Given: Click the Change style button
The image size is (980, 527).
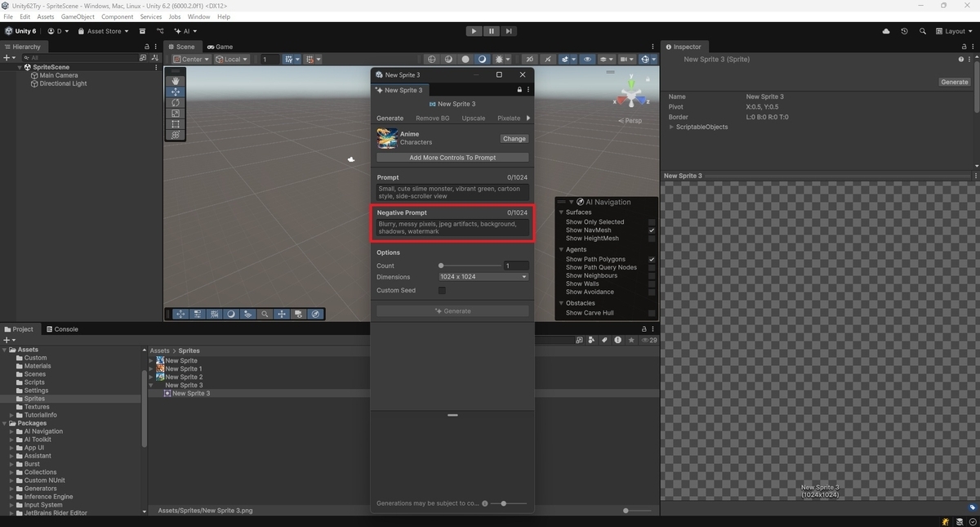Looking at the screenshot, I should tap(514, 139).
